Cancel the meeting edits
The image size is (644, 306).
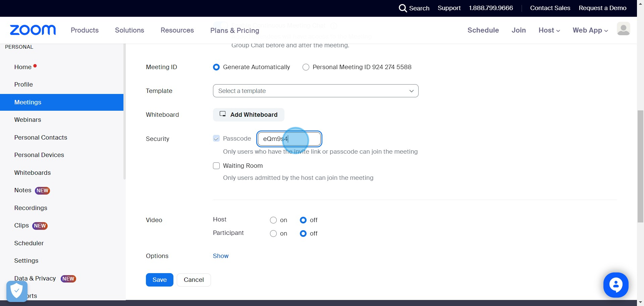tap(194, 280)
